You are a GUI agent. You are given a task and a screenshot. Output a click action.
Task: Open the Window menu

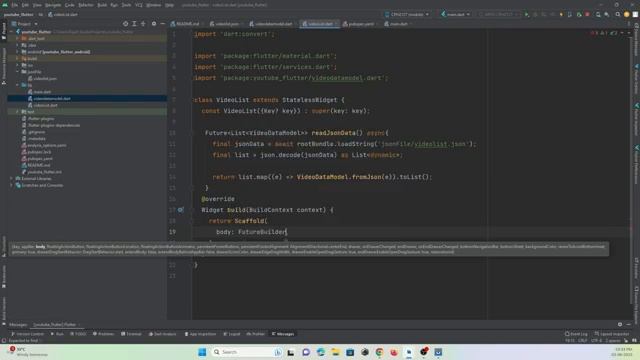click(153, 5)
